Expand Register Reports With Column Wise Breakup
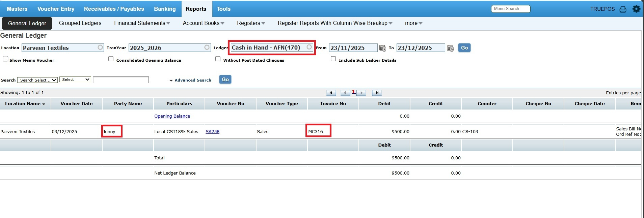Image resolution: width=644 pixels, height=218 pixels. pos(335,23)
